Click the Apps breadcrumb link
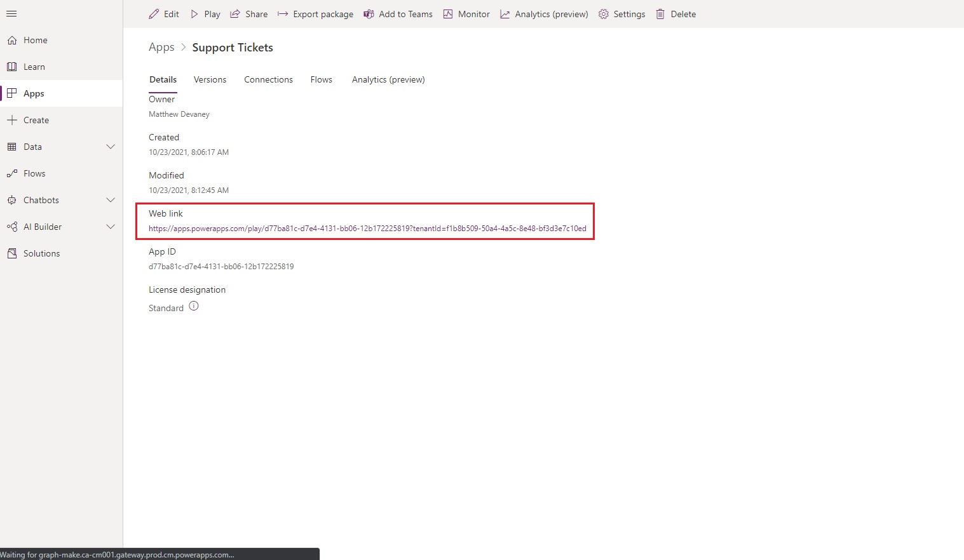This screenshot has height=560, width=964. click(x=161, y=47)
